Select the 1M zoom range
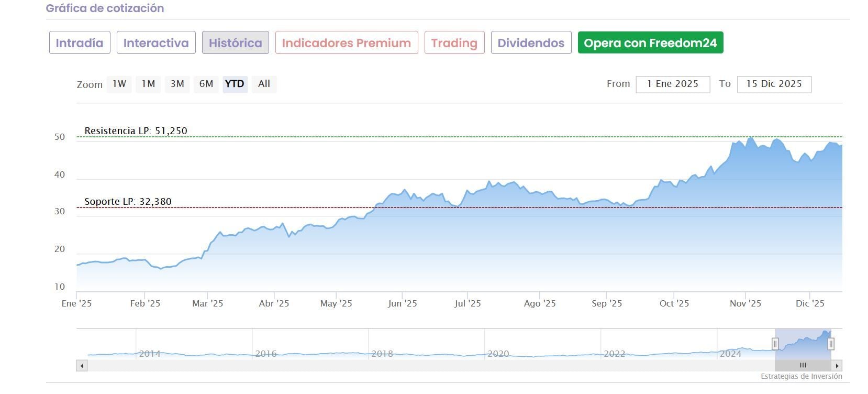This screenshot has height=394, width=868. pos(148,84)
